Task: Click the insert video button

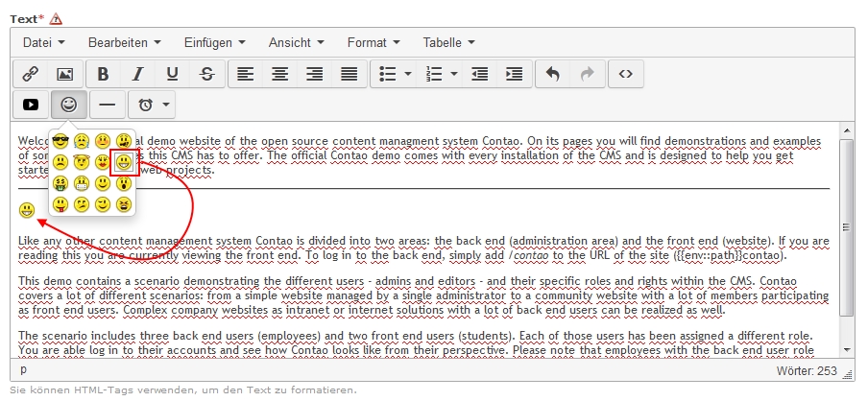Action: (30, 105)
